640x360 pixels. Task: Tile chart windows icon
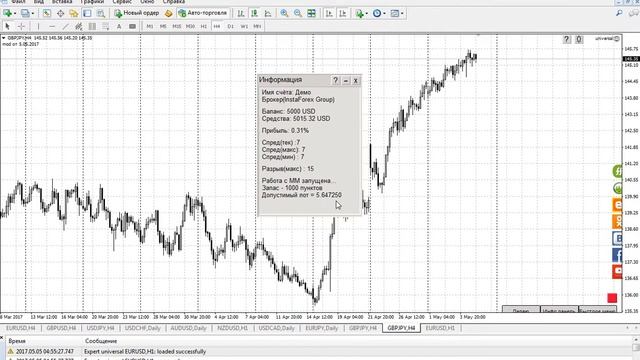[x=311, y=13]
